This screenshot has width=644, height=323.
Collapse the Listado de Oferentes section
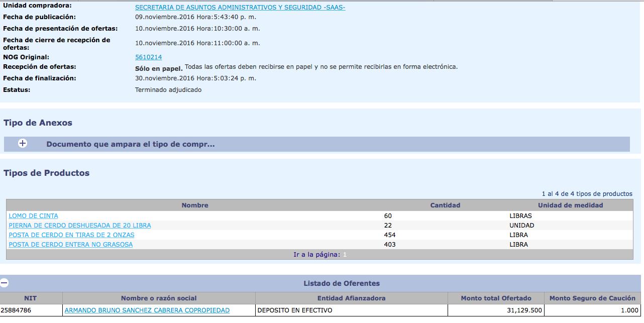point(4,283)
